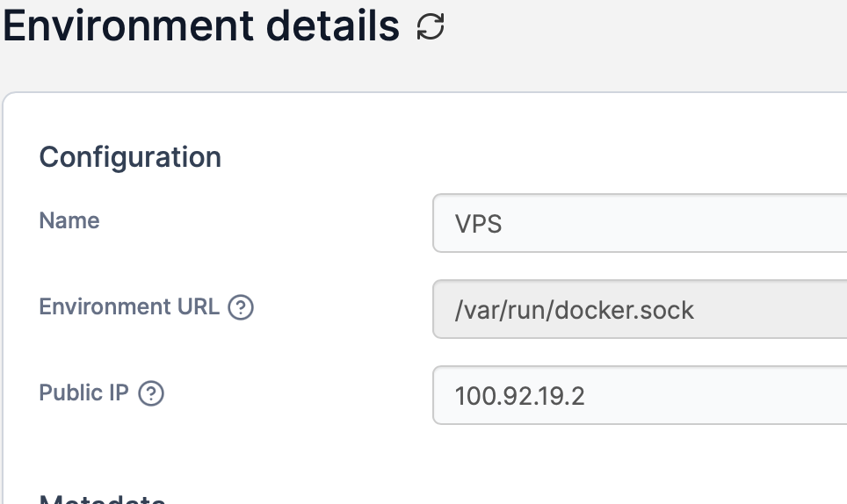Click inside the Public IP input box
The image size is (847, 504).
(640, 396)
